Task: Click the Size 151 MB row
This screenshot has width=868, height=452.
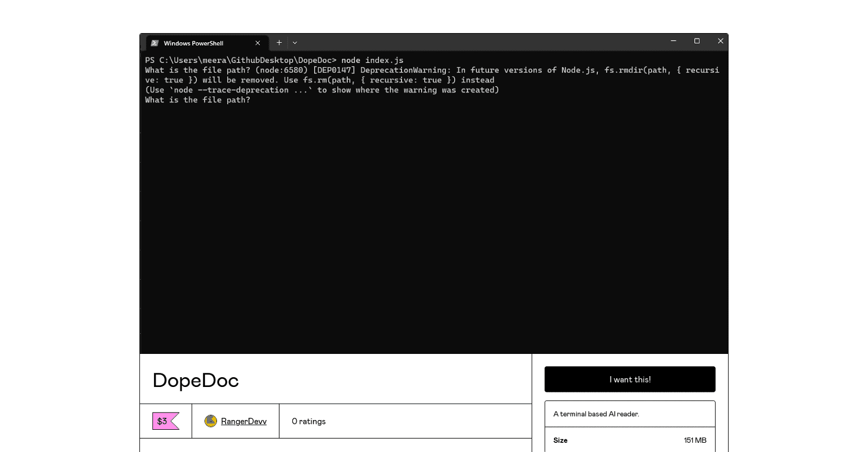Action: [629, 440]
